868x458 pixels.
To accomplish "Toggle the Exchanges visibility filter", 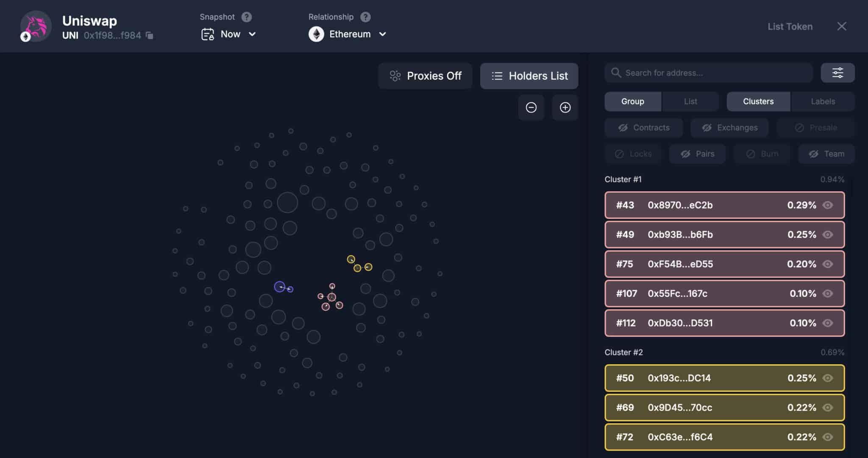I will pos(729,128).
